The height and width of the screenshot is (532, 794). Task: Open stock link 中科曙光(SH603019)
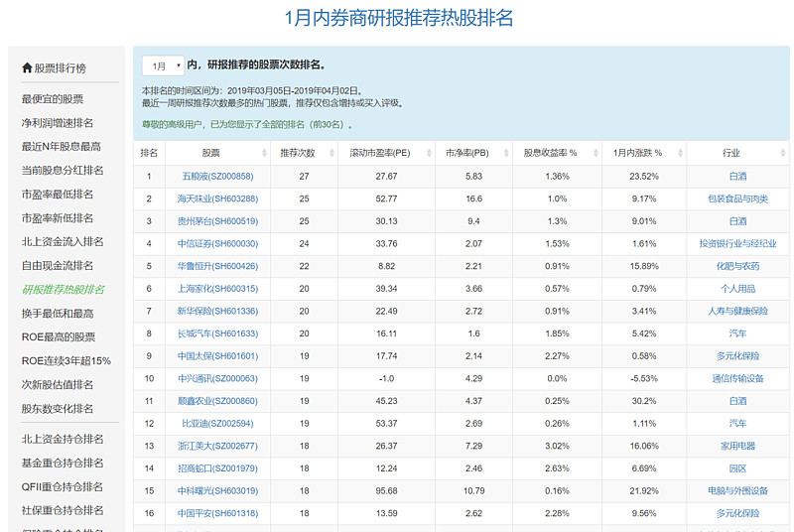click(x=217, y=491)
